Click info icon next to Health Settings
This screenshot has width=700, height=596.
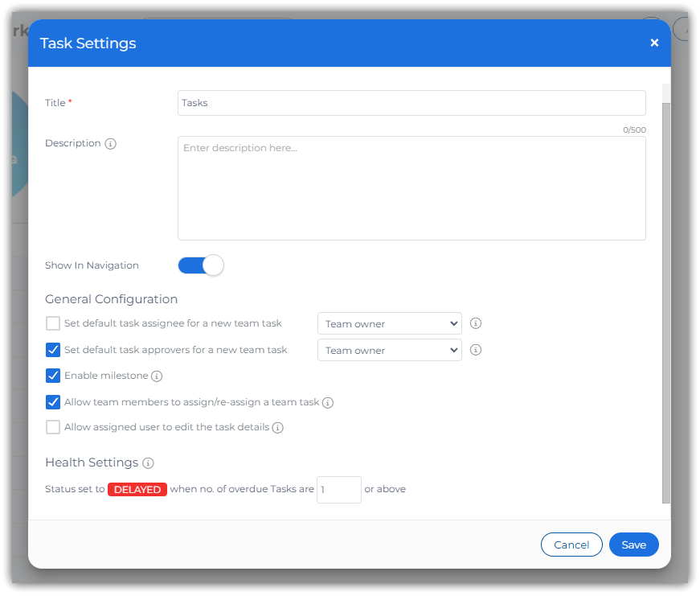[x=148, y=463]
